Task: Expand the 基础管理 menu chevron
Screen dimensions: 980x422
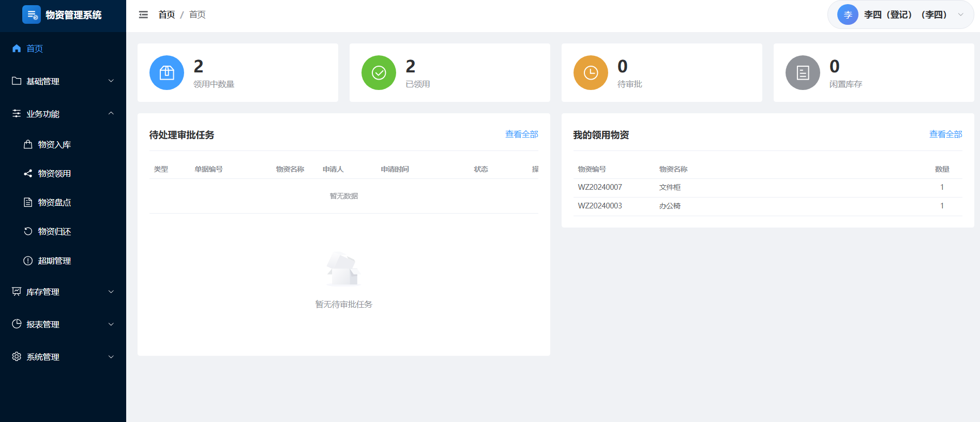Action: [x=111, y=81]
